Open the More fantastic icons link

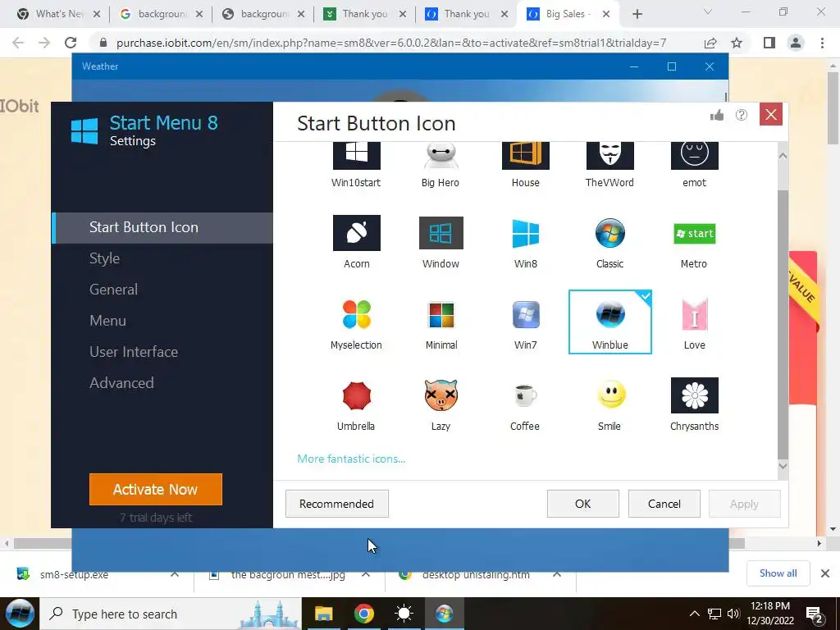pyautogui.click(x=351, y=459)
